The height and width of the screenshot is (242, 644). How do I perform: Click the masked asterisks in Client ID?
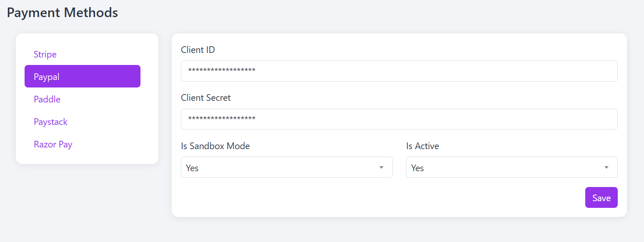(x=222, y=70)
